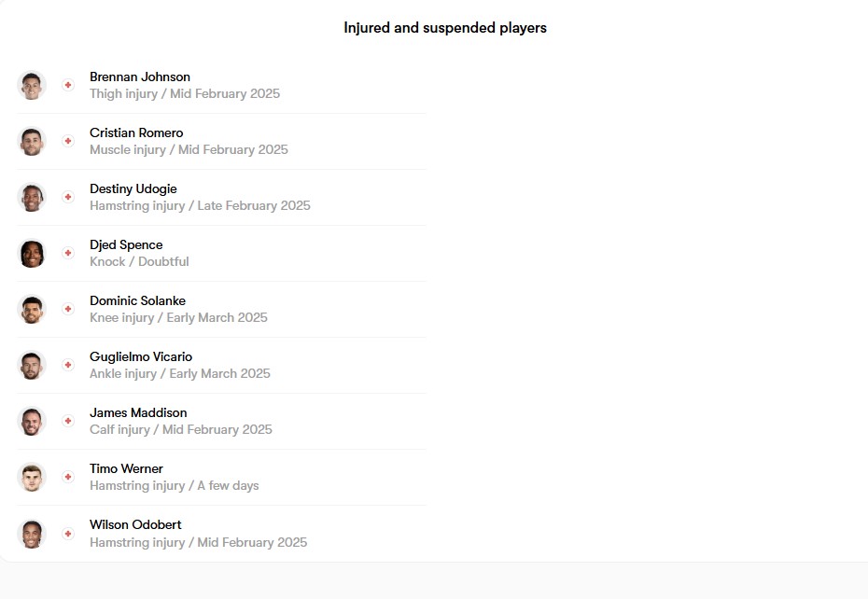Select Wilson Odobert's player avatar
Image resolution: width=868 pixels, height=599 pixels.
click(32, 534)
